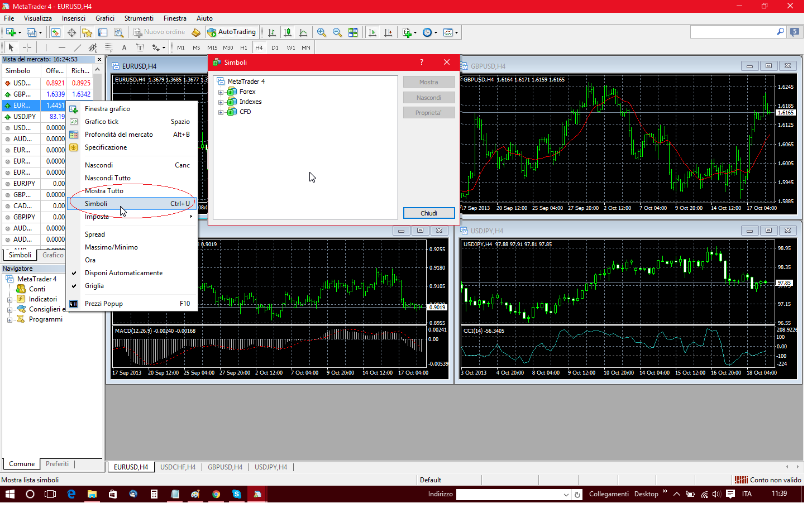Select Conti in the Navigatore tree
This screenshot has width=812, height=508.
(x=37, y=289)
